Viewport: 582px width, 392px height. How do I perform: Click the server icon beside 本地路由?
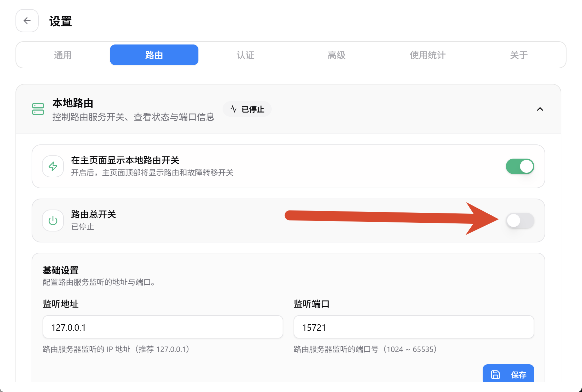[38, 109]
